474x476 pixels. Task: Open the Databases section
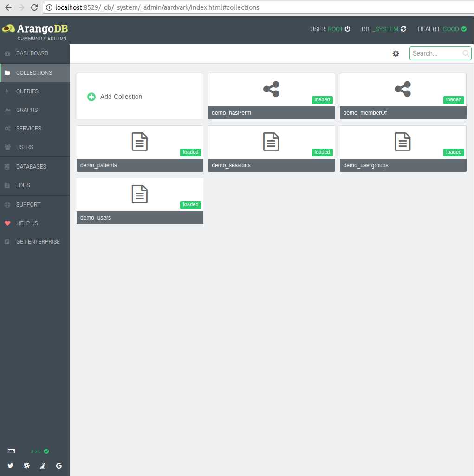(x=35, y=167)
